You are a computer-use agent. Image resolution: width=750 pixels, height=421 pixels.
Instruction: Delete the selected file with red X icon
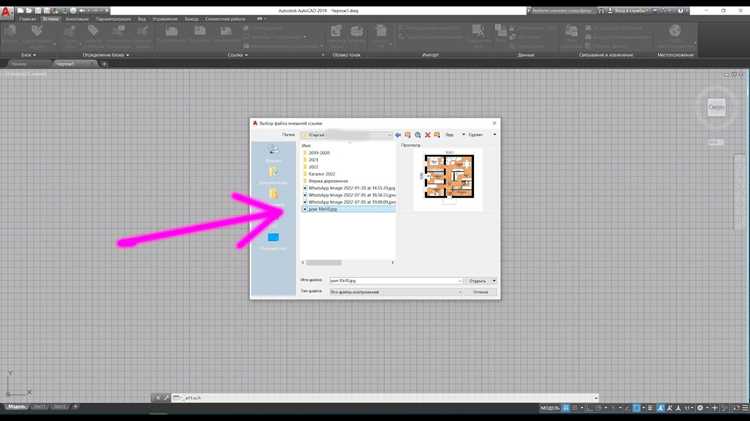(x=428, y=135)
